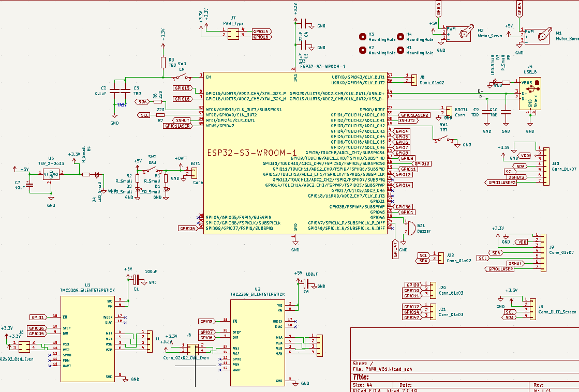Click the GPIO14 label right of ESP32
Screen dimensions: 579x392
click(x=403, y=185)
